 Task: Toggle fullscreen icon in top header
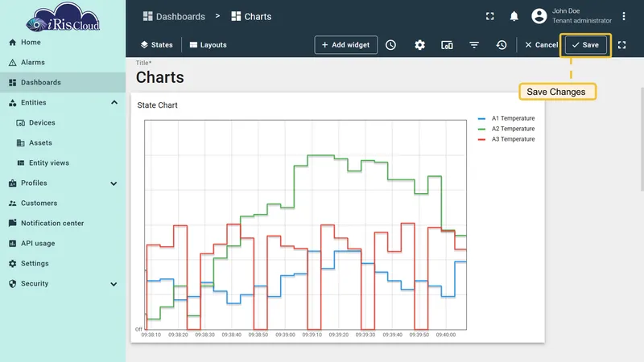(489, 16)
